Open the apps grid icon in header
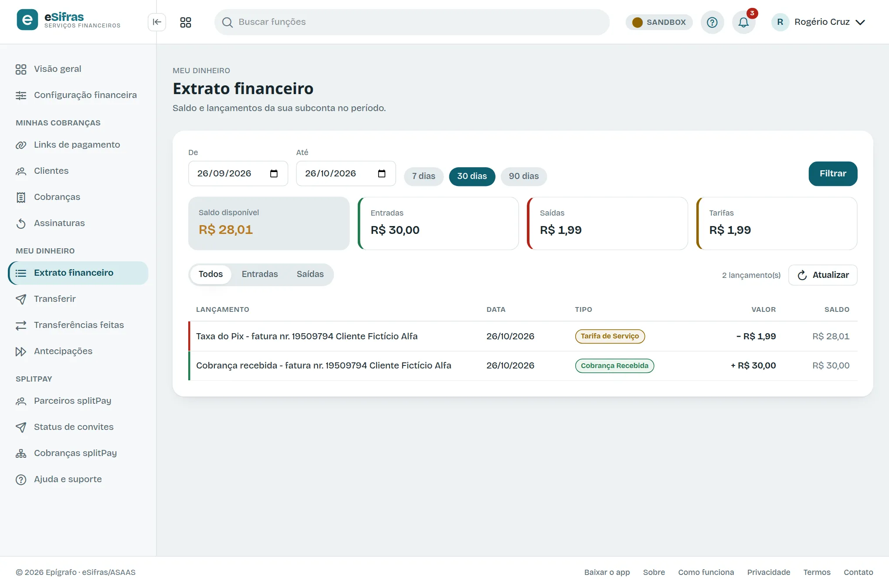 (186, 22)
